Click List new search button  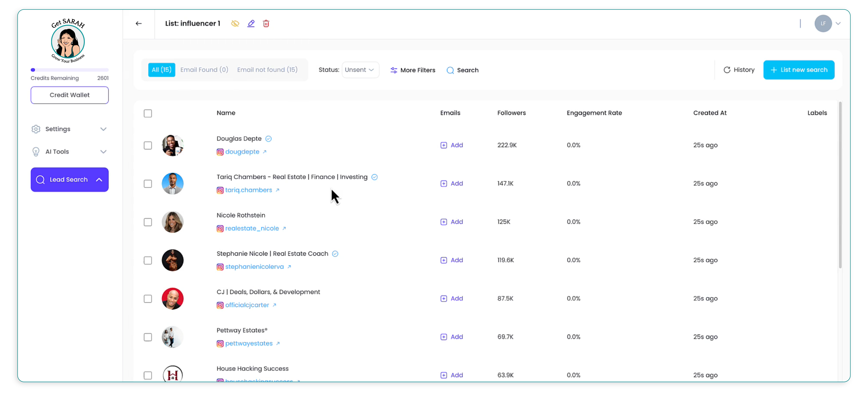pyautogui.click(x=799, y=70)
